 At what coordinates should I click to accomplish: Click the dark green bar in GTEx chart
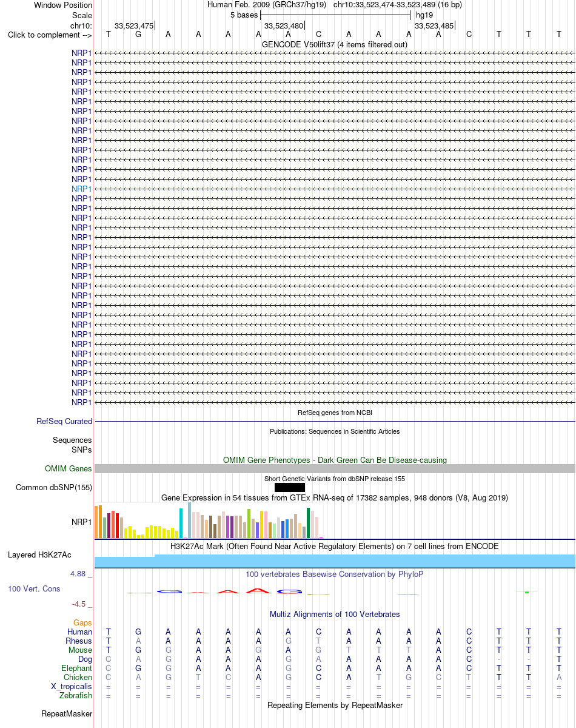[308, 523]
